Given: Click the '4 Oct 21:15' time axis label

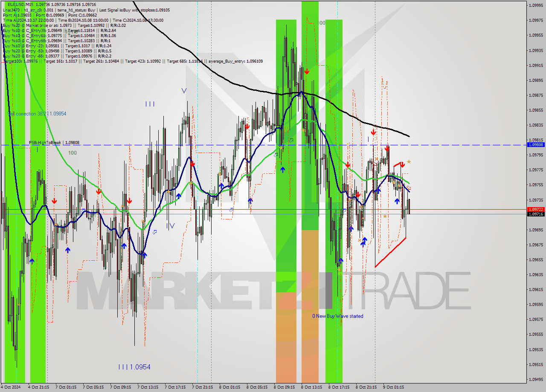Looking at the screenshot, I should pyautogui.click(x=38, y=387).
